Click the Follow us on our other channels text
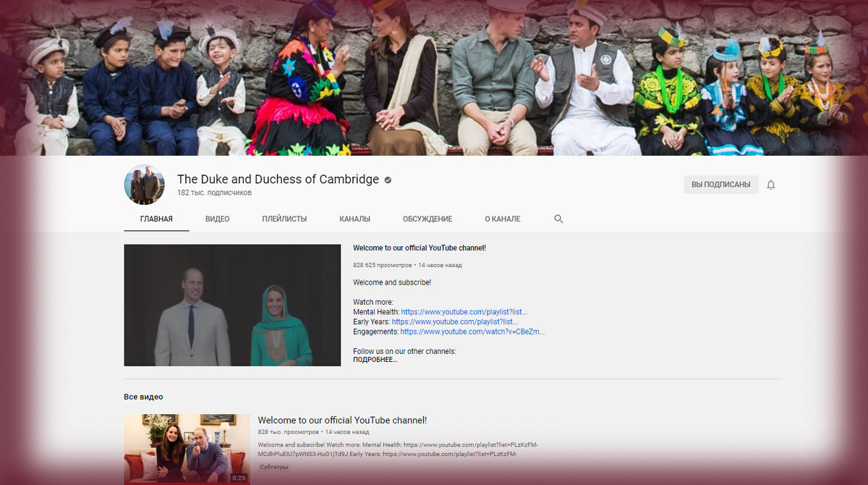Screen dimensions: 868x485 pos(404,351)
